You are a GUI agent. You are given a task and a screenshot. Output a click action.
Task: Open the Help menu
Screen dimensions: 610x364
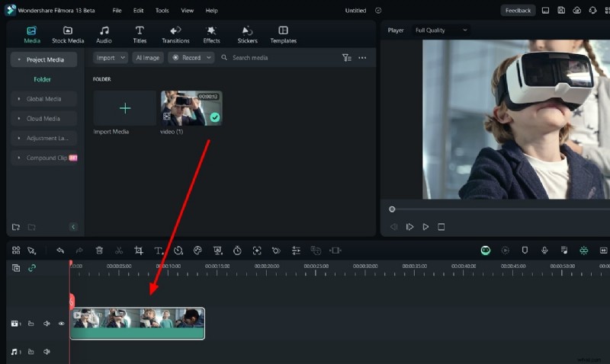point(211,11)
